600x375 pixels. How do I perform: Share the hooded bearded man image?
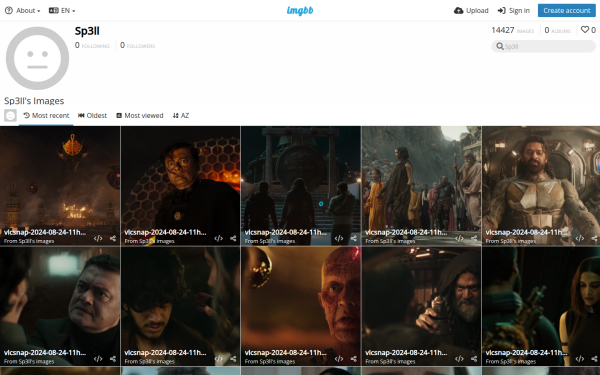474,359
